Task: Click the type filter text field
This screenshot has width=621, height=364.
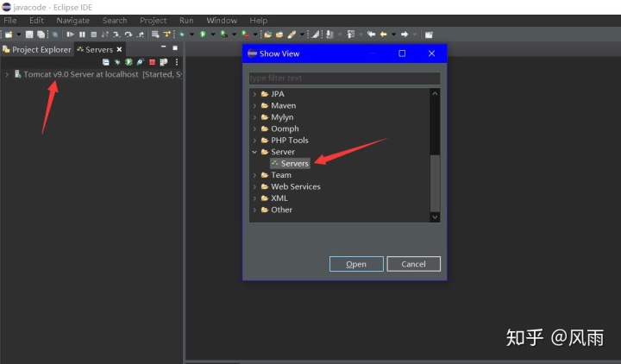Action: [x=344, y=78]
